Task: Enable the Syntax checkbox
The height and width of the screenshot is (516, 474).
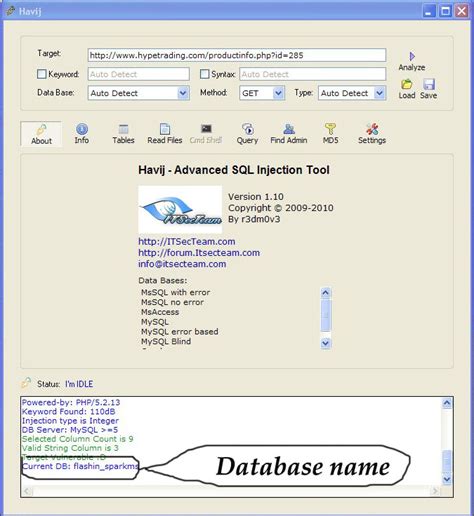Action: point(204,74)
